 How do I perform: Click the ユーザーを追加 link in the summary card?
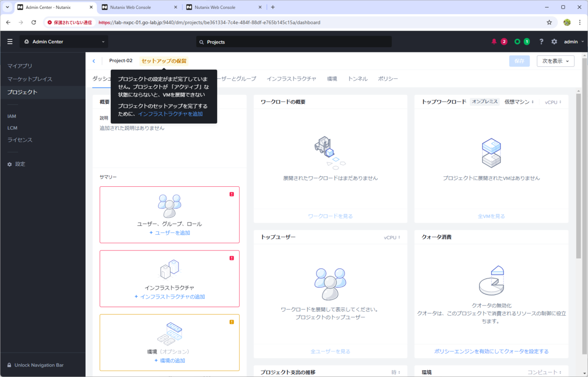[170, 232]
